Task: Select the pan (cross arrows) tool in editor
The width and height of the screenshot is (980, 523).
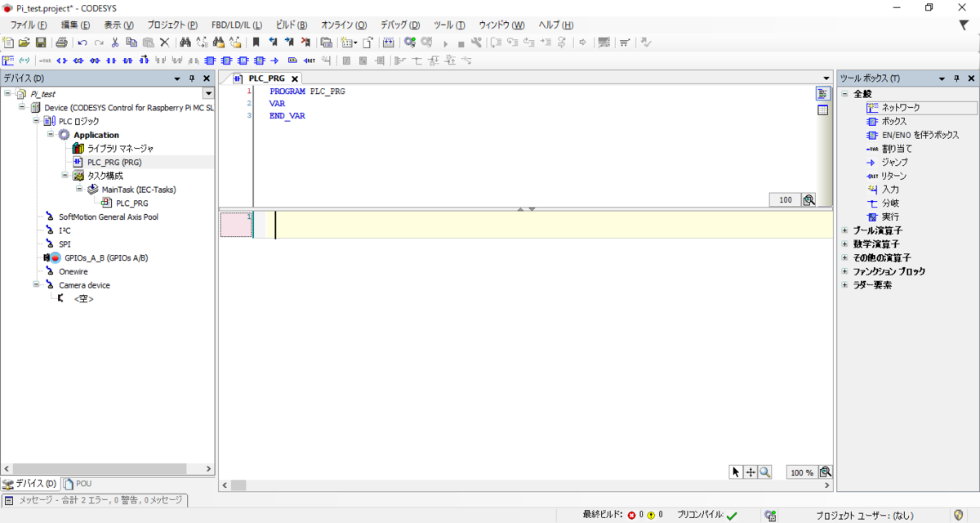Action: 751,472
